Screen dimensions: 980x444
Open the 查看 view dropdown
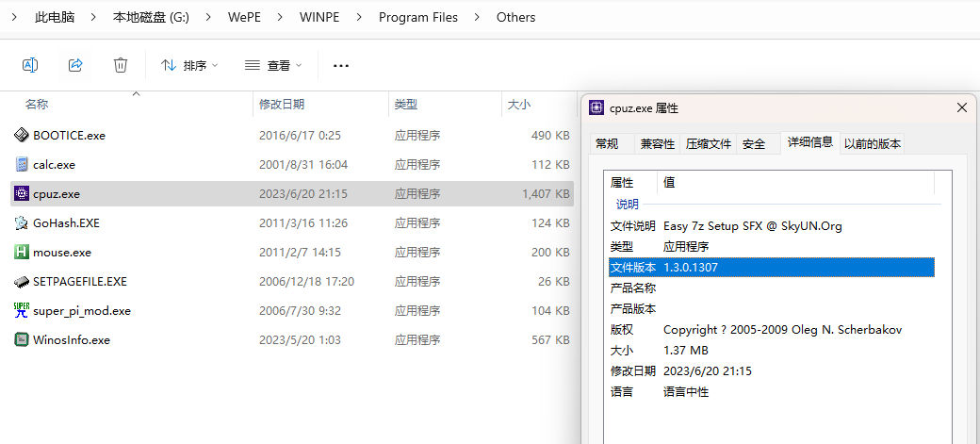click(273, 65)
